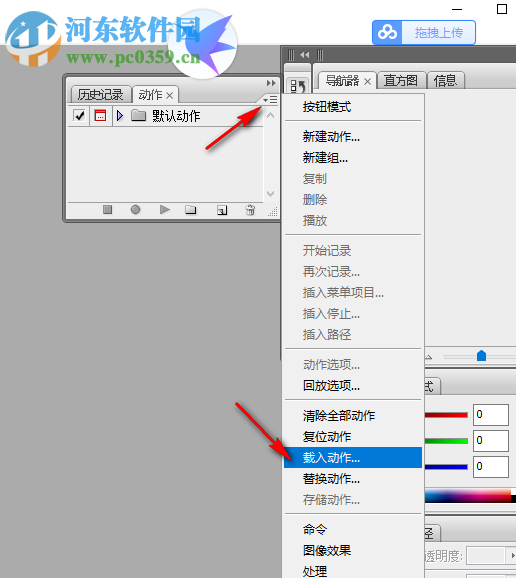Click the 拖拽上传 button
Screen dimensions: 516x578
pos(439,33)
